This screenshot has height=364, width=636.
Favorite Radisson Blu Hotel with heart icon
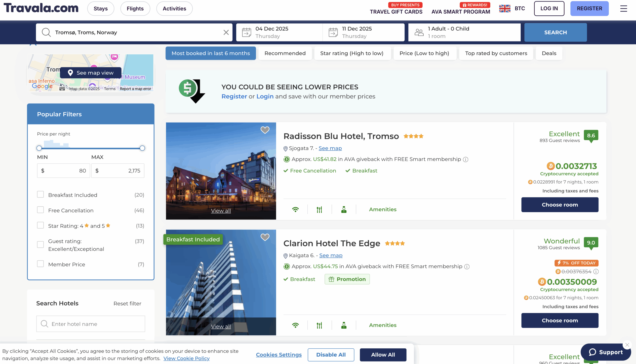coord(265,130)
